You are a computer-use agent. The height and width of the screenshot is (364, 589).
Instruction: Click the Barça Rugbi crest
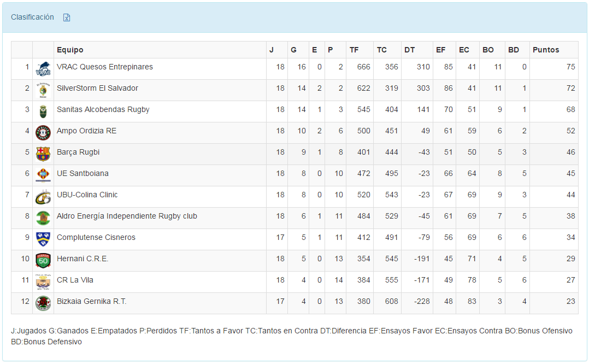43,154
